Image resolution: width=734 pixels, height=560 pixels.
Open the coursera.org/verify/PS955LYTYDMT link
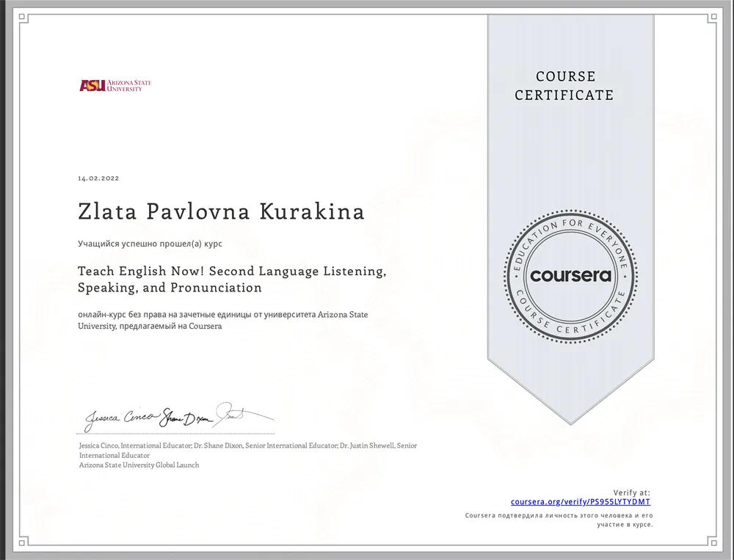tap(580, 502)
